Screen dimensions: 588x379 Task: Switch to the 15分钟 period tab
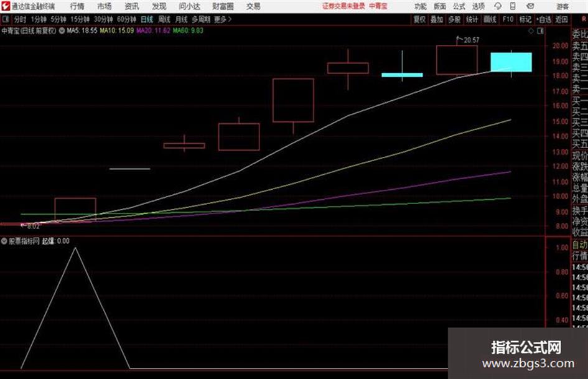click(x=80, y=19)
